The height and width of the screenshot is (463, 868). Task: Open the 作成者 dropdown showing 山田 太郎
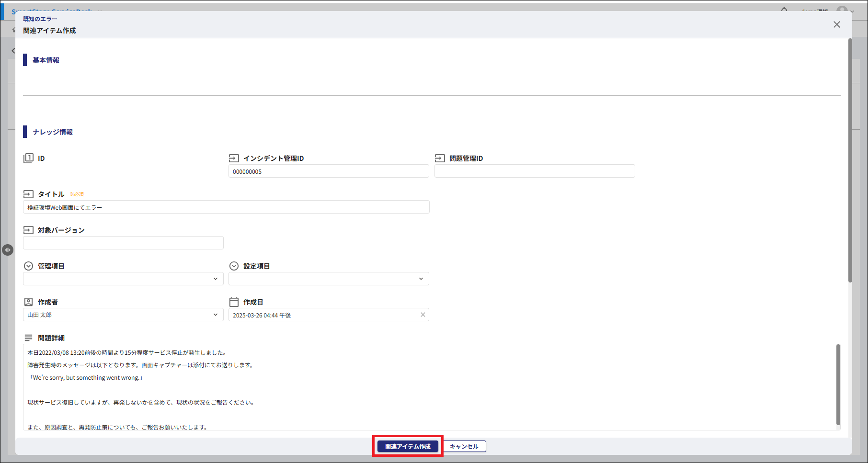pos(123,315)
